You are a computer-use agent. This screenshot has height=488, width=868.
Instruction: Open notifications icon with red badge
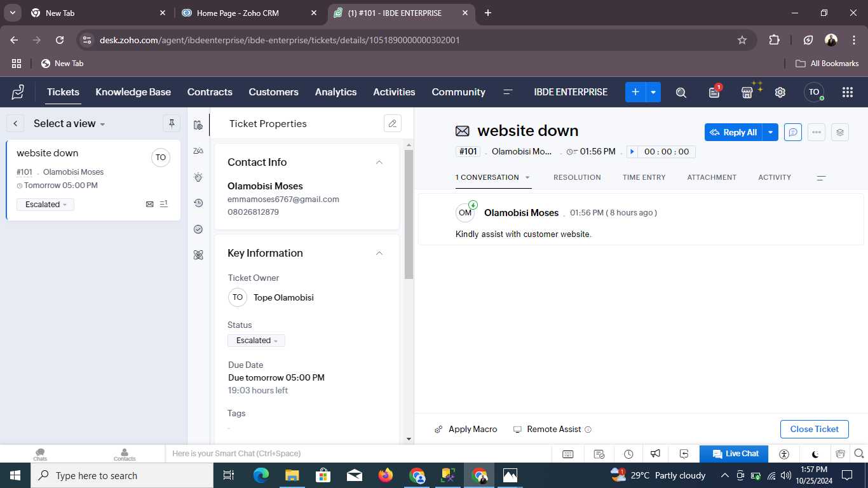[x=715, y=92]
